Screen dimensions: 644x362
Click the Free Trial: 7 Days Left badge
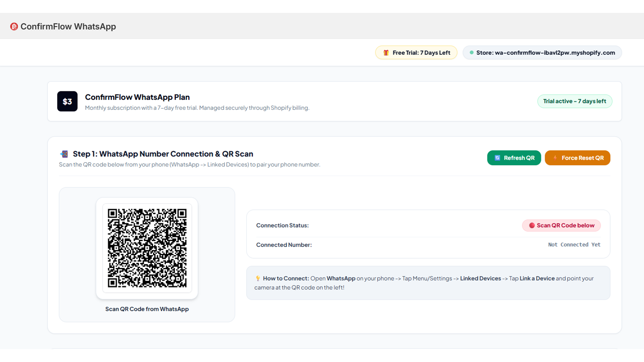click(x=416, y=53)
